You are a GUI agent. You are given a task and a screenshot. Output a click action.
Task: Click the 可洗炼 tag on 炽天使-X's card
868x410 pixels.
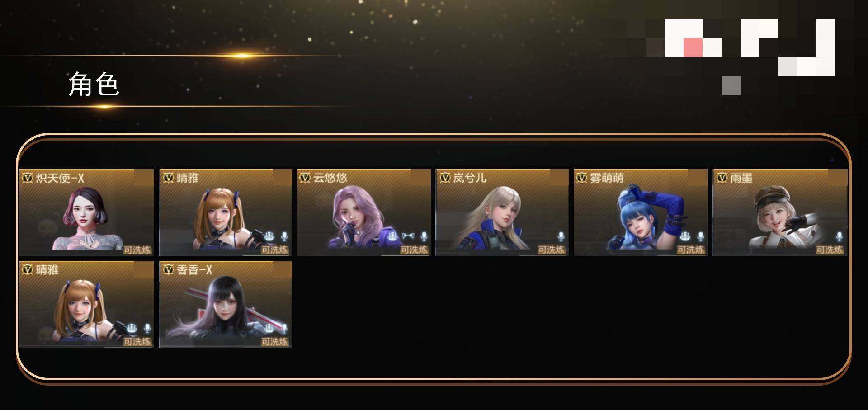click(137, 250)
